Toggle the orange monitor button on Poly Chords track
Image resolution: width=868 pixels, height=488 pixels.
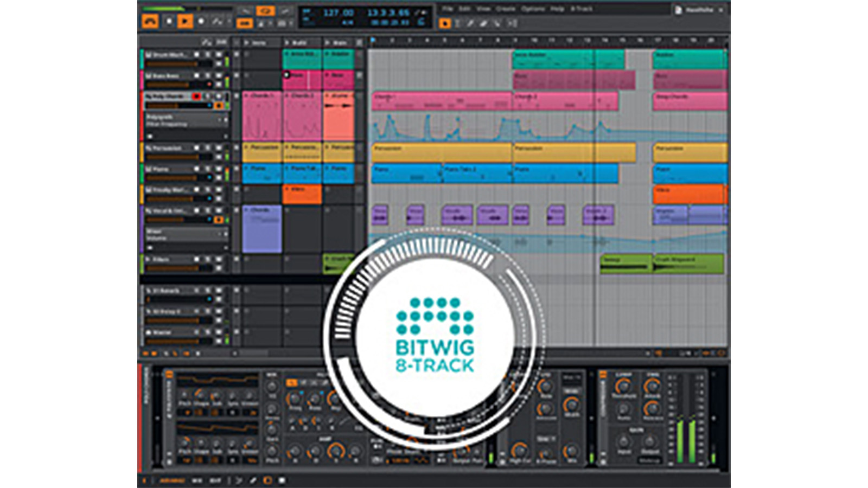pyautogui.click(x=219, y=105)
